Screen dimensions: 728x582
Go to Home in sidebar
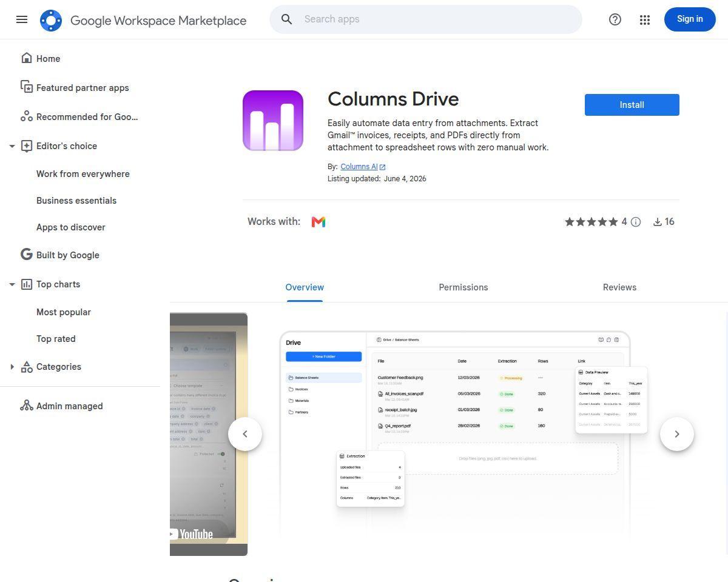(x=48, y=59)
